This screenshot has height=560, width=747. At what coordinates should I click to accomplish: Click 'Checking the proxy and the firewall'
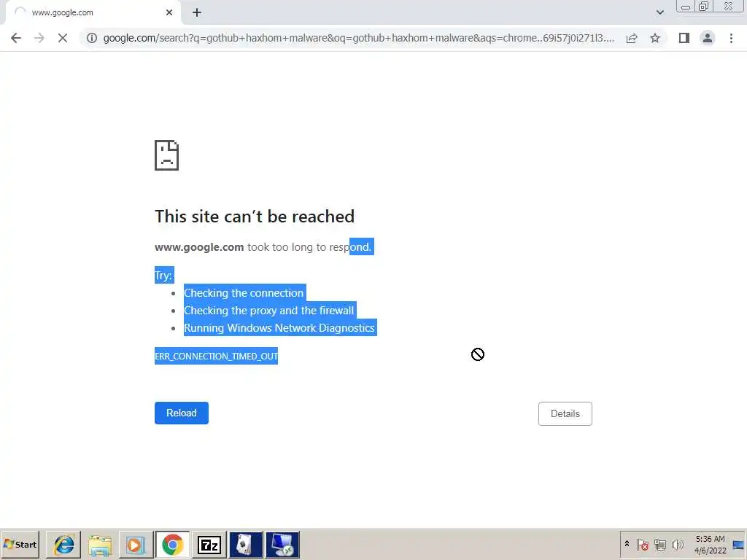268,311
